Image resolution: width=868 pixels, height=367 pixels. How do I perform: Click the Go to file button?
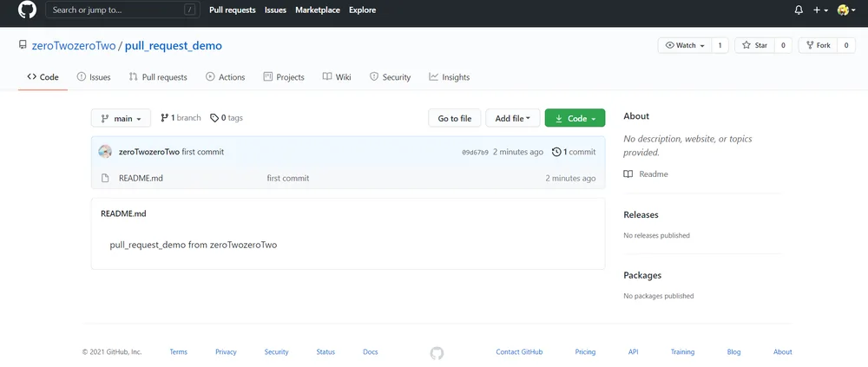point(455,118)
